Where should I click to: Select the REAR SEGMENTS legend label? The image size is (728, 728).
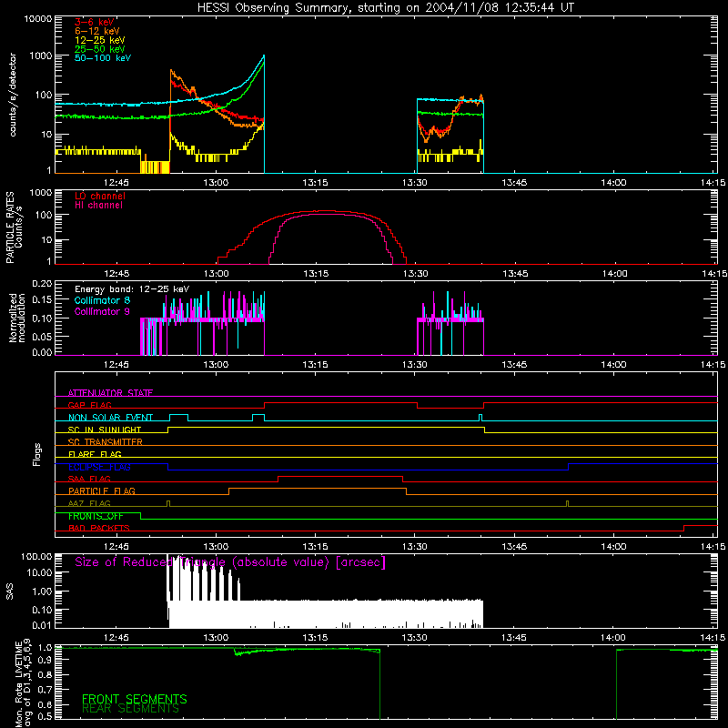tap(130, 708)
